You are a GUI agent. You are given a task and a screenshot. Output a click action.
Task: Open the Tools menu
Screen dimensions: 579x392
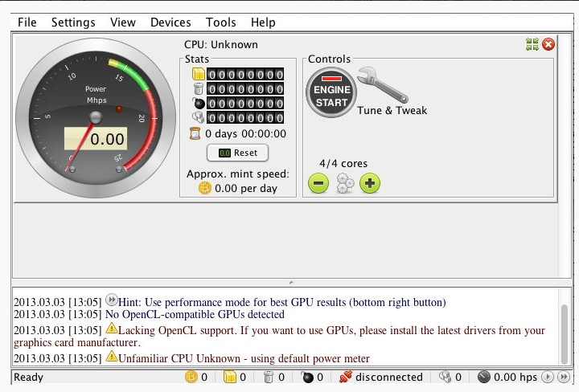[x=221, y=22]
